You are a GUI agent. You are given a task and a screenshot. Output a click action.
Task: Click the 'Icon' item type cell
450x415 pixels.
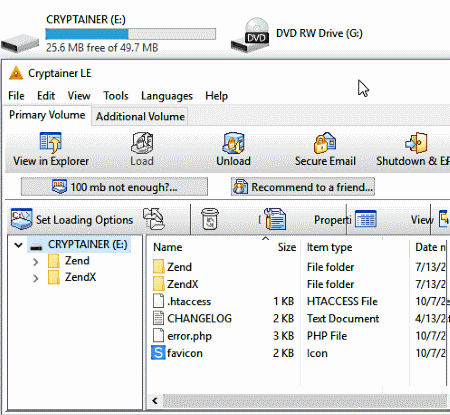[x=317, y=353]
